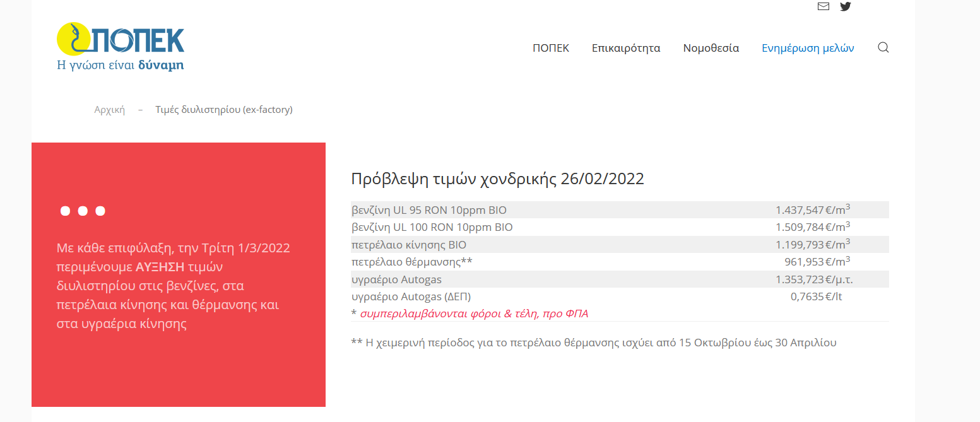Click the three white dots in red panel
Screen dimensions: 980x422
pyautogui.click(x=83, y=211)
